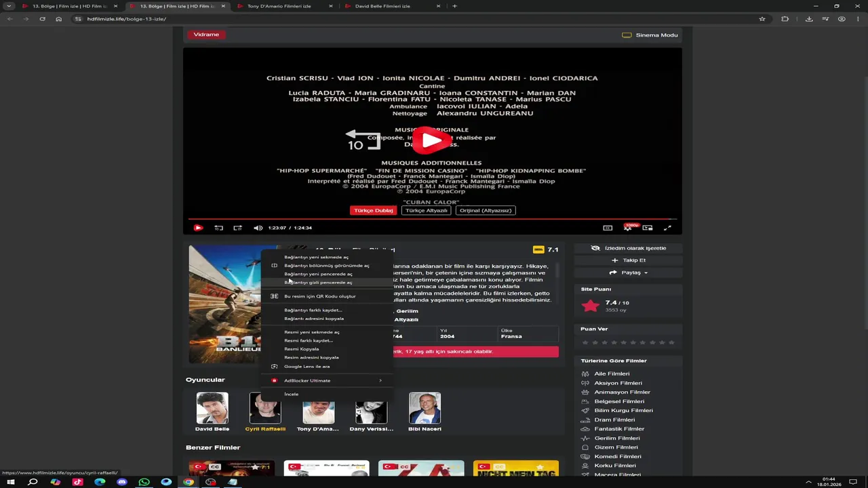Select Türkçe Altyazılı option
Image resolution: width=868 pixels, height=488 pixels.
click(426, 210)
